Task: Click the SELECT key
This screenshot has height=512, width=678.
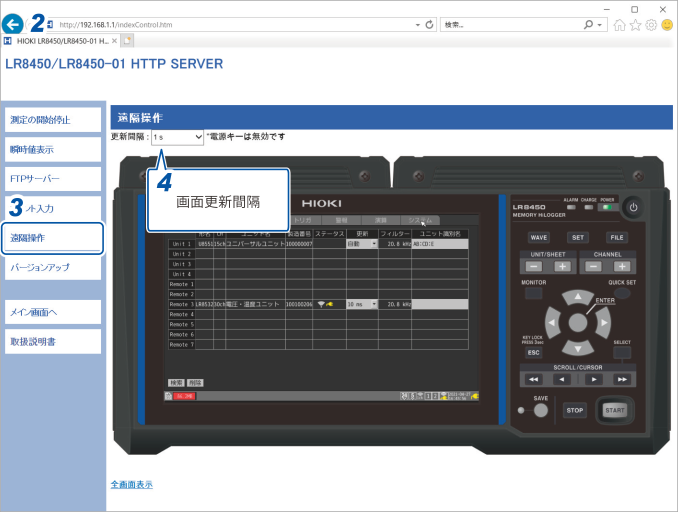Action: 622,352
